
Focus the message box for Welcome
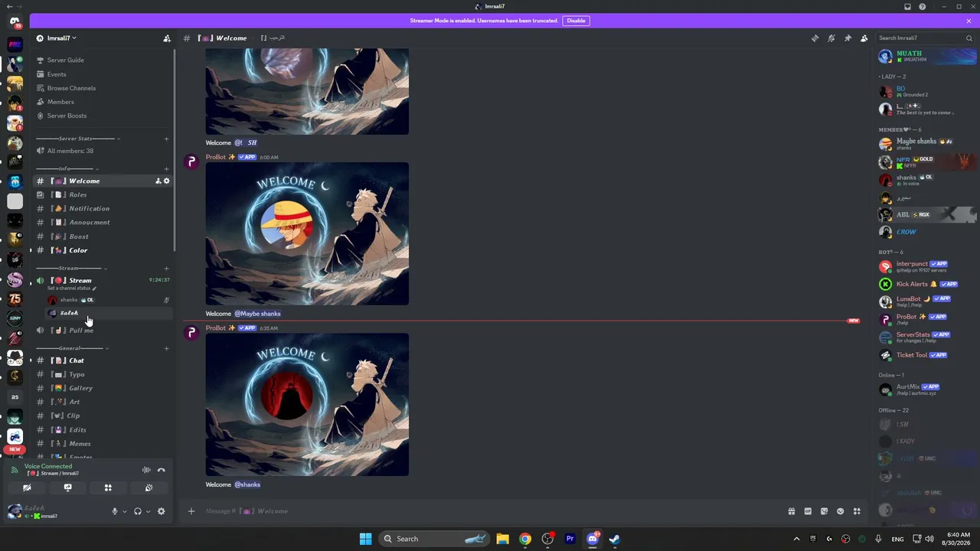click(x=490, y=511)
